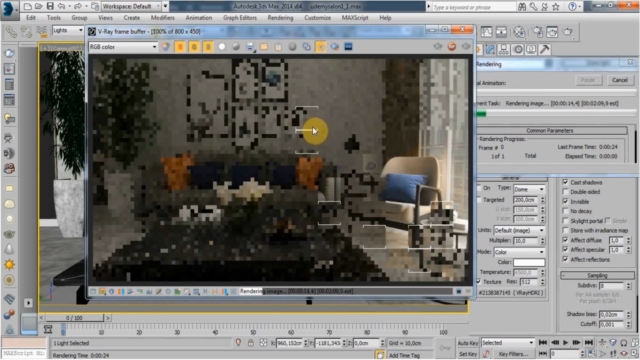The image size is (640, 360).
Task: Toggle the red channel in V-Ray frame buffer
Action: [180, 47]
